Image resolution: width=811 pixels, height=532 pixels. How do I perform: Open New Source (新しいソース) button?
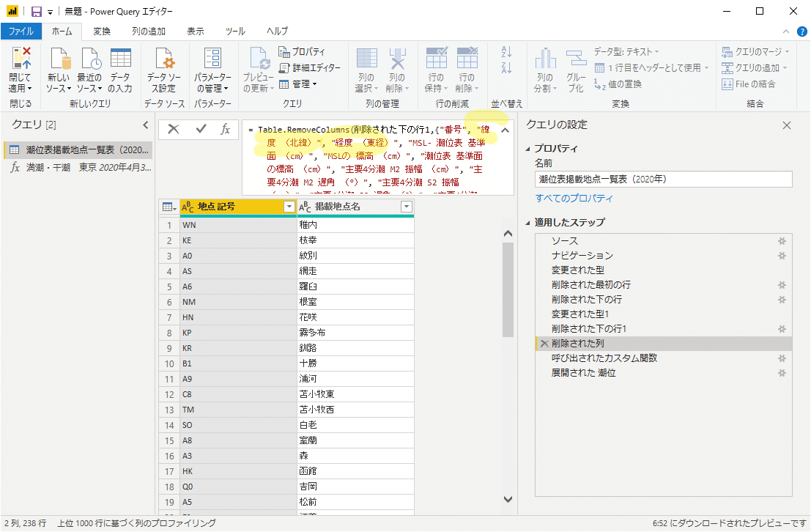click(x=59, y=70)
